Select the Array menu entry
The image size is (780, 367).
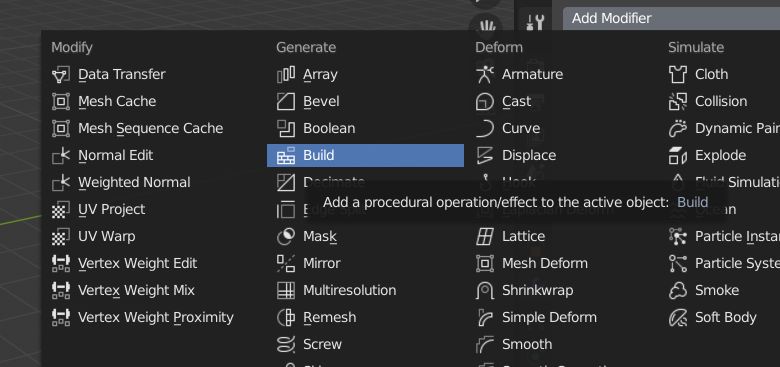pos(320,75)
